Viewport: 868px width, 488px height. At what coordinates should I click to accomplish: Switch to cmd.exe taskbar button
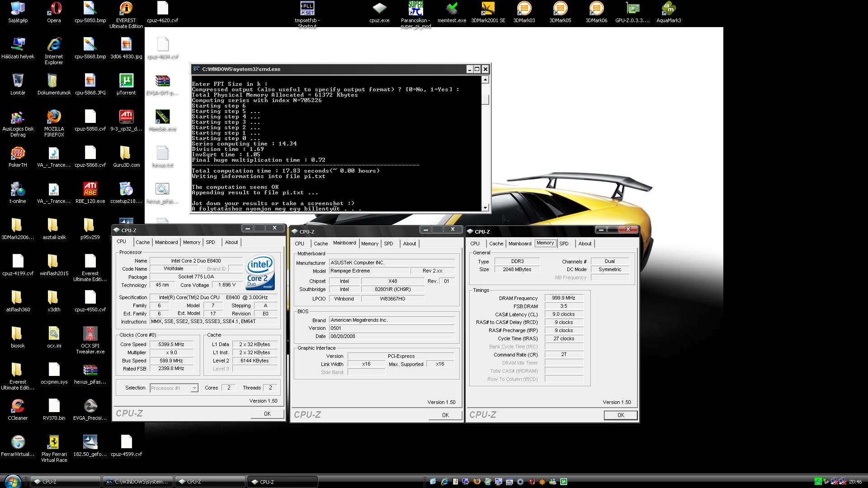coord(138,482)
